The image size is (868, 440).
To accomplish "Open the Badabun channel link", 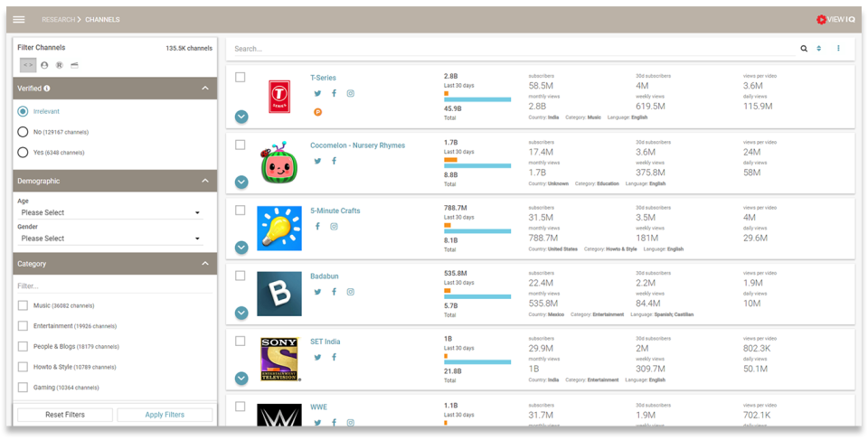I will click(325, 276).
